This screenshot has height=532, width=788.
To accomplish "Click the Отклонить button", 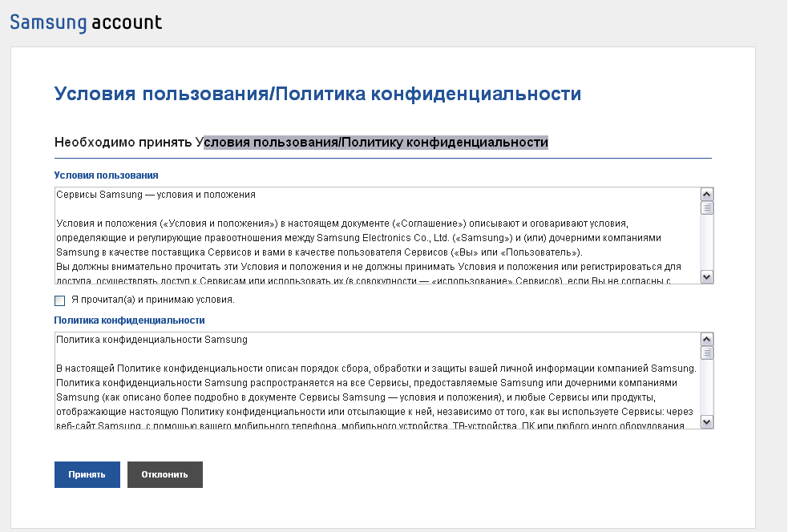I will click(x=165, y=475).
